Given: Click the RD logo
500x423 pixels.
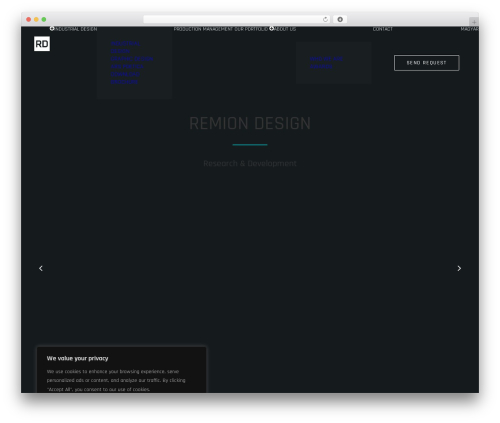Looking at the screenshot, I should (x=42, y=44).
